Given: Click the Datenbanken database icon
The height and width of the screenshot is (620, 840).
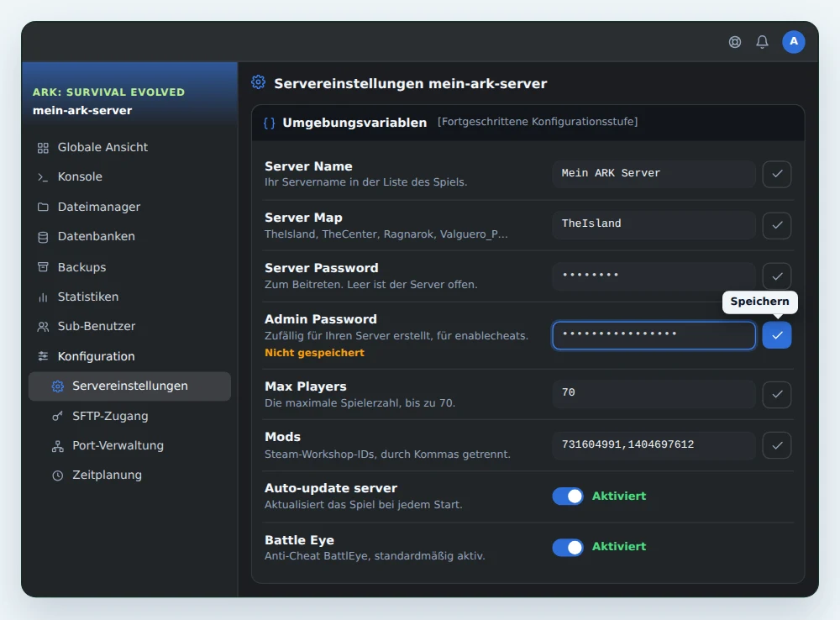Looking at the screenshot, I should click(43, 237).
